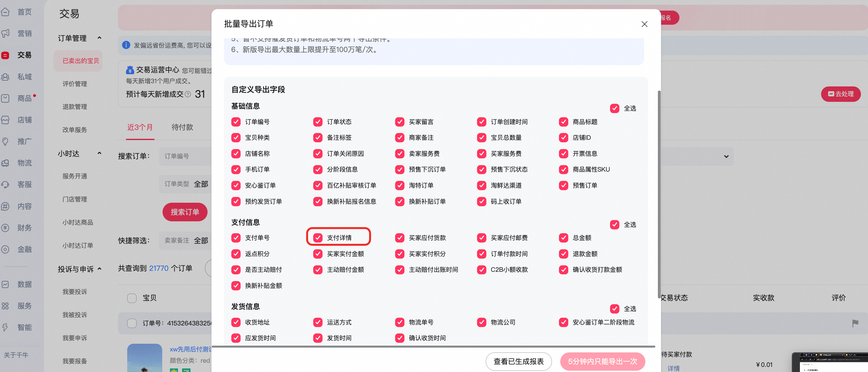Open 关于千牛 at sidebar bottom
The image size is (868, 372).
16,355
